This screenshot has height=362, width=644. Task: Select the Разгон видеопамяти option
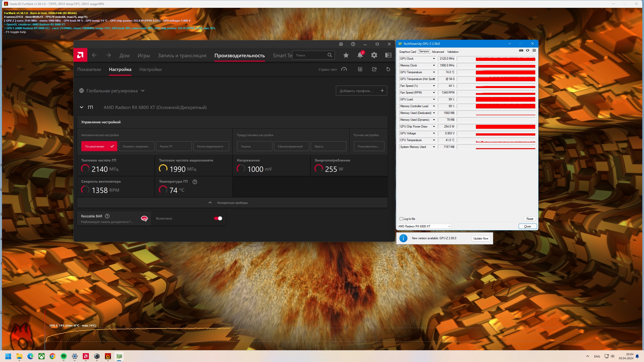[211, 146]
